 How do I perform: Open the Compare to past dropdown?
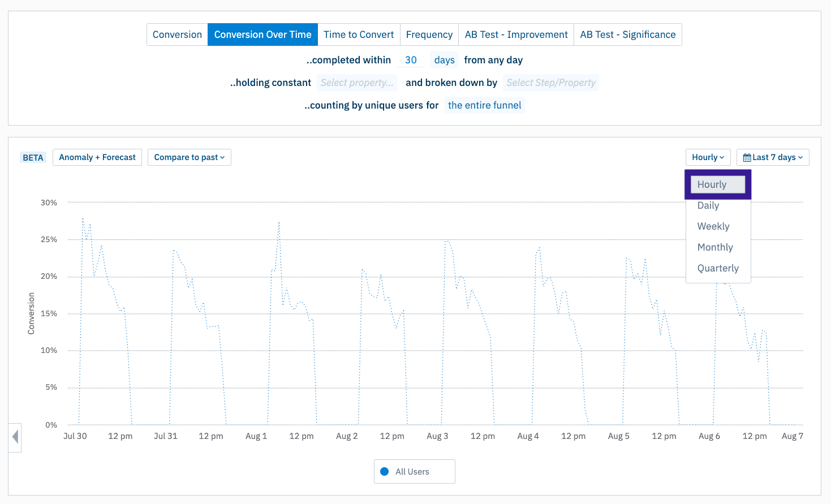[x=189, y=157]
